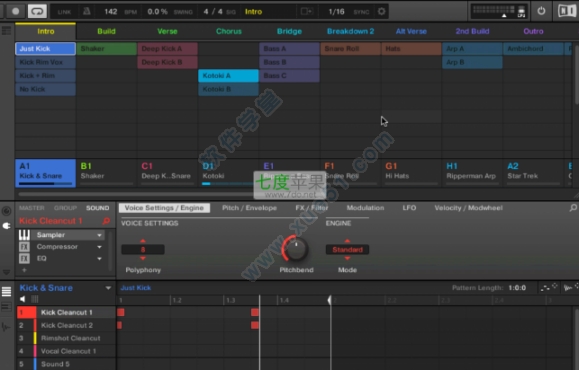Toggle the metronome icon
Image resolution: width=579 pixels, height=370 pixels.
point(87,11)
